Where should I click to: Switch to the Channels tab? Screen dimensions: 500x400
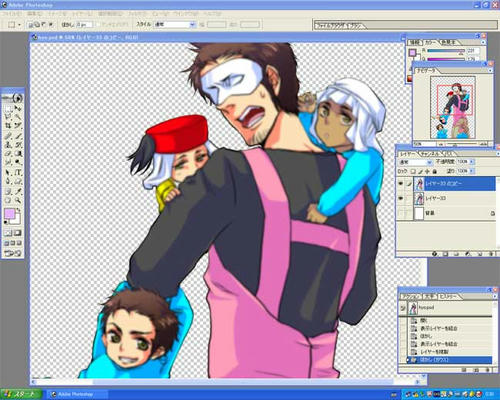click(x=430, y=154)
